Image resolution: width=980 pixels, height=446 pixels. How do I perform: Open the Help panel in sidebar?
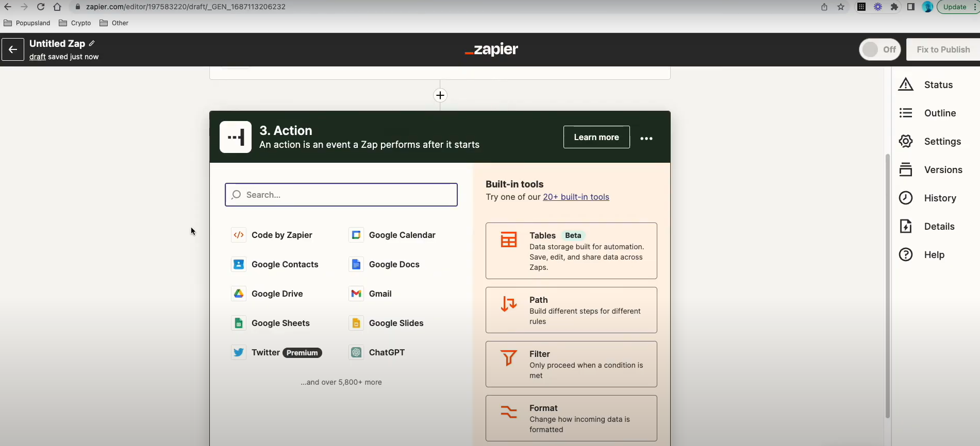coord(921,254)
